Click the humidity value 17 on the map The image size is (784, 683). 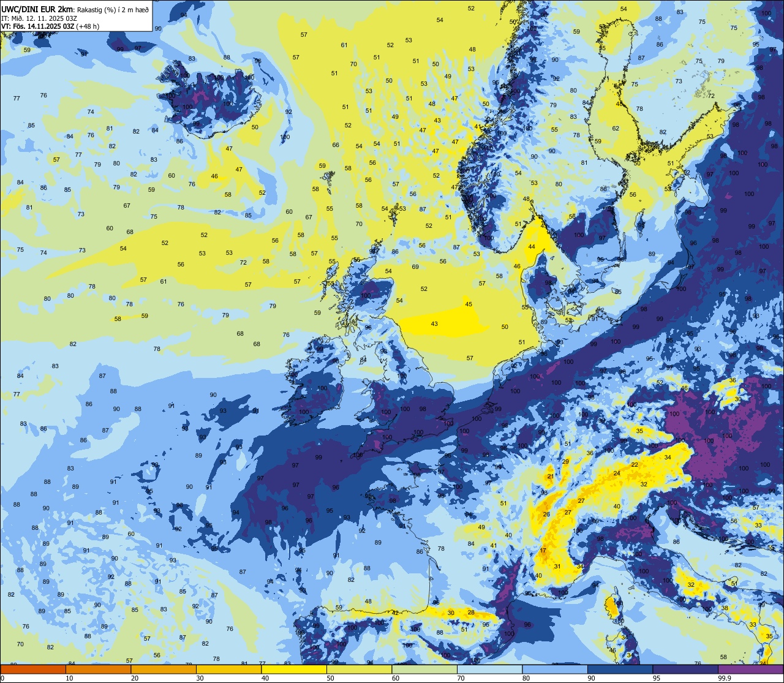tap(543, 551)
